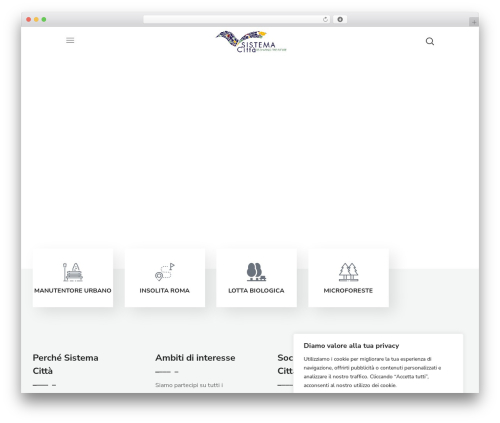Click the browser reload icon
This screenshot has width=500, height=423.
coord(325,19)
